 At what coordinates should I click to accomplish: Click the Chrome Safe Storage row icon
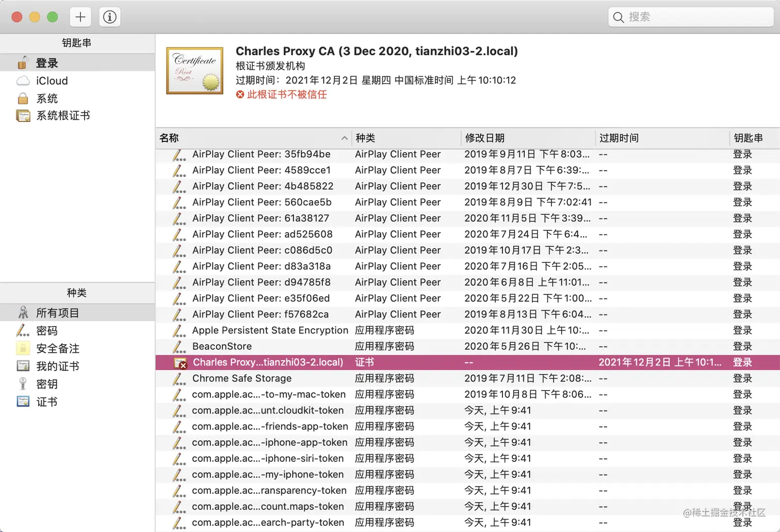[x=179, y=379]
